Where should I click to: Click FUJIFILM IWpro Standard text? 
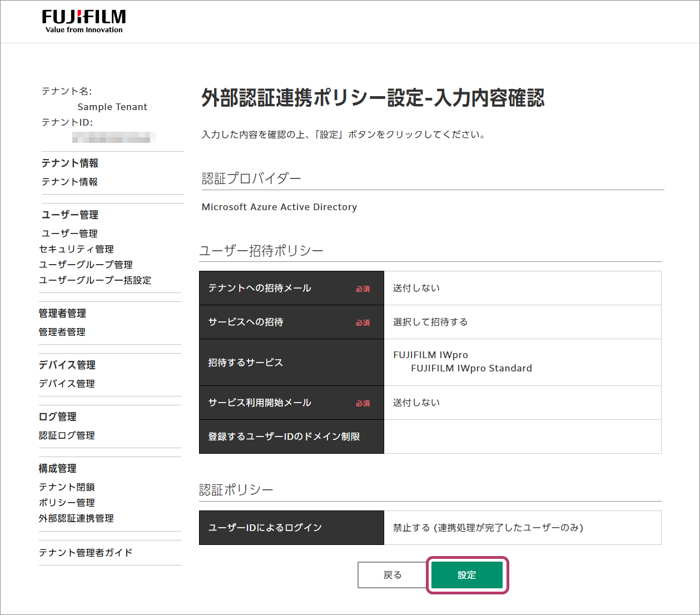point(471,368)
